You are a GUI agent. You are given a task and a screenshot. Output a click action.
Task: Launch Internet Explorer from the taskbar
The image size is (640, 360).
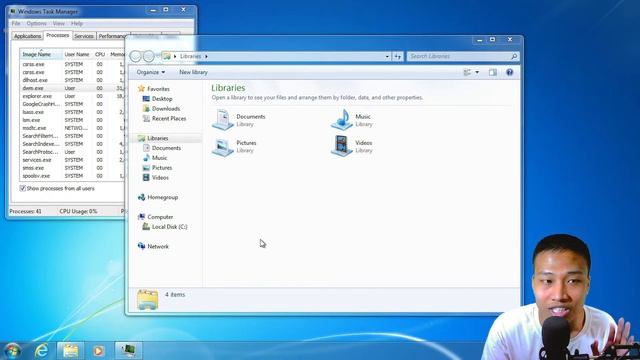point(41,351)
